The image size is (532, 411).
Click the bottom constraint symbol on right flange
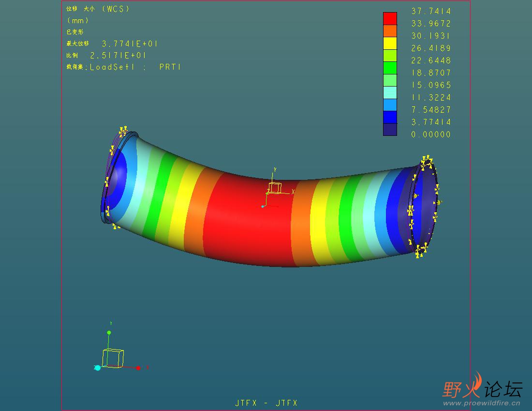(x=421, y=250)
